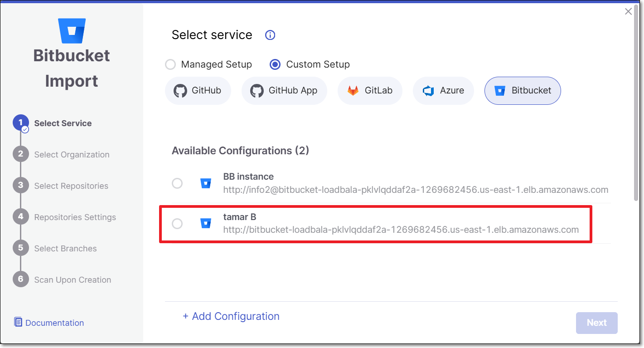Click the Add Configuration link
Viewport: 644px width, 348px height.
click(x=231, y=316)
